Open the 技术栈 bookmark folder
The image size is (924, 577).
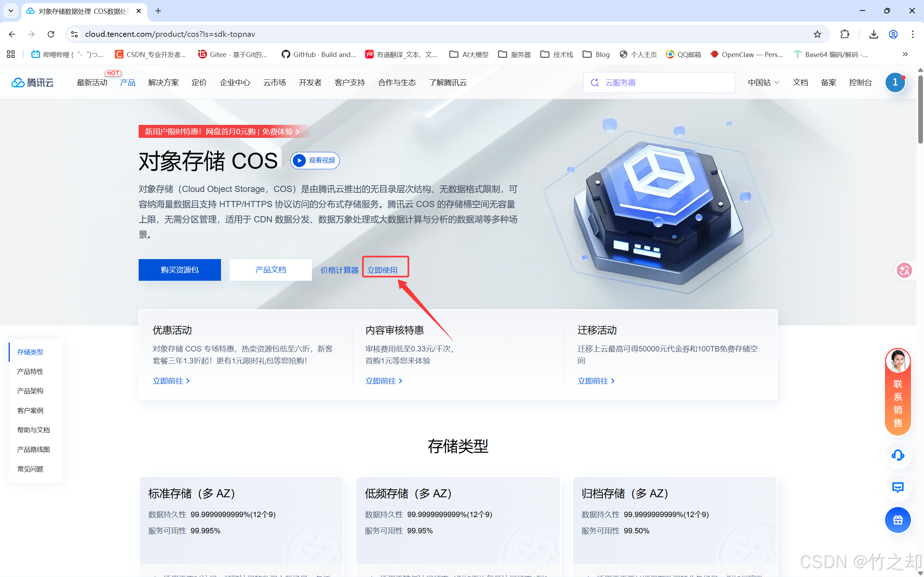point(557,54)
